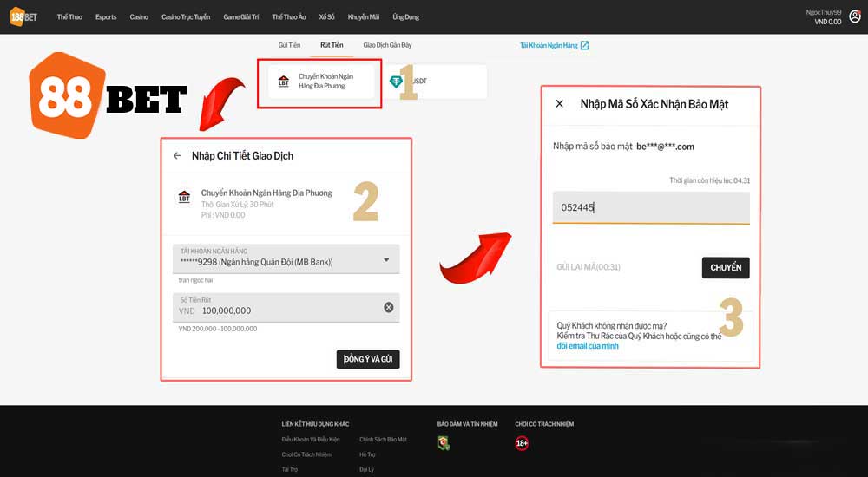Go back using the arrow beside Nhập Chi Tiết Giao Dịch
Viewport: 868px width, 477px height.
(177, 156)
